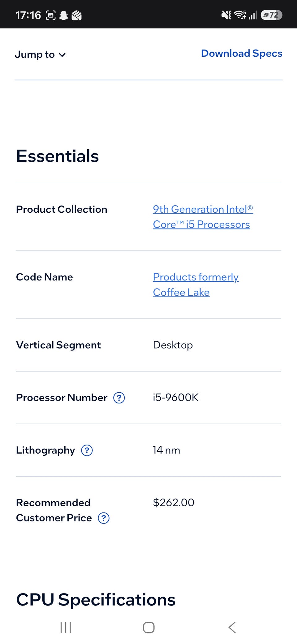Screen dimensions: 297x644
Task: Open the Download Specs link
Action: coord(242,54)
